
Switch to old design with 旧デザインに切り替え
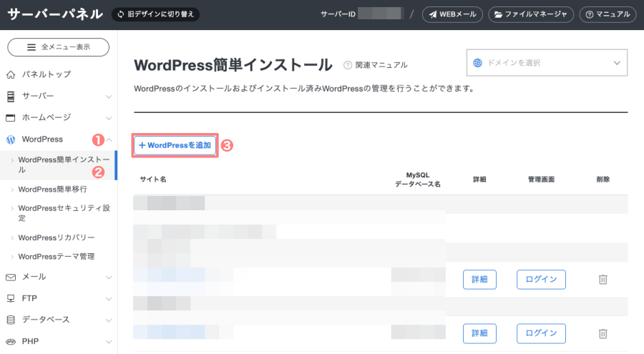coord(156,14)
